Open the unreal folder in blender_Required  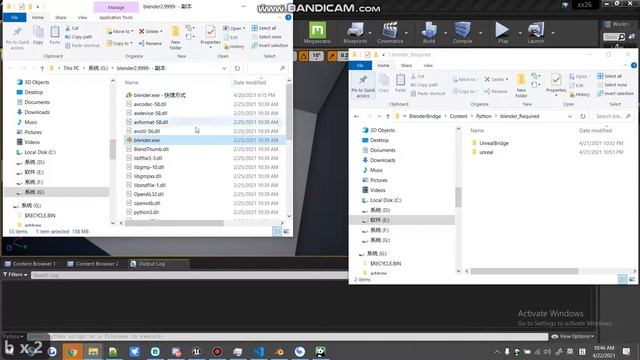click(x=486, y=152)
